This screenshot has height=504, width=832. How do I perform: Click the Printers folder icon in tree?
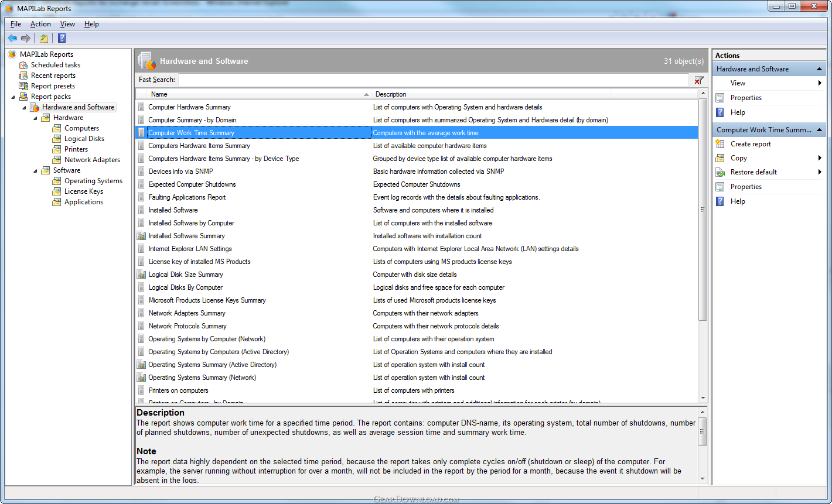(57, 149)
